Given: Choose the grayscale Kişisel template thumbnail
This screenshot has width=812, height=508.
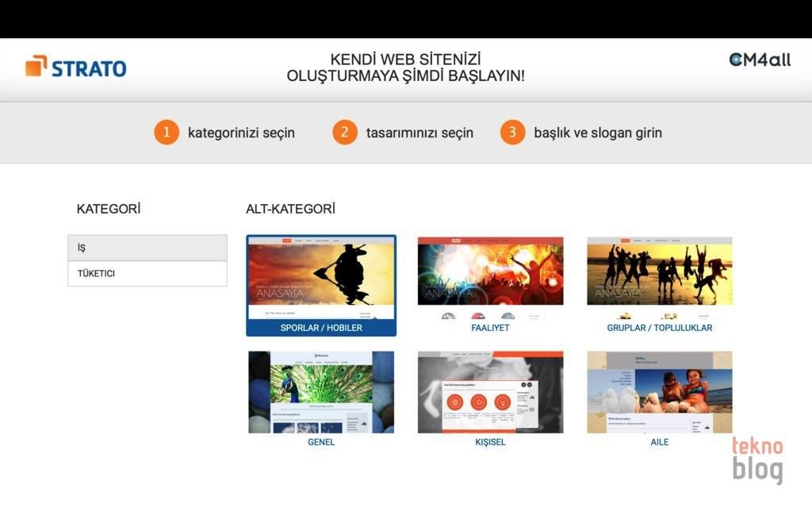Looking at the screenshot, I should 490,392.
